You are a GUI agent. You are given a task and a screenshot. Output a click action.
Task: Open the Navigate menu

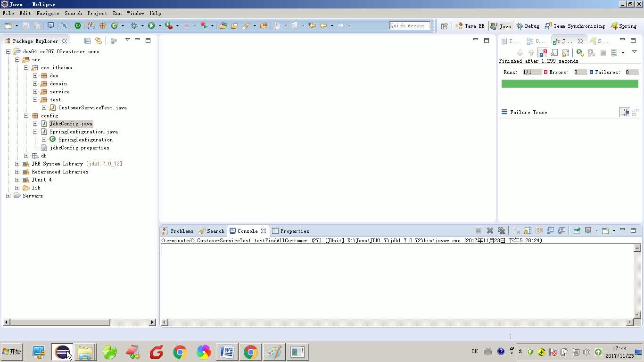click(48, 13)
